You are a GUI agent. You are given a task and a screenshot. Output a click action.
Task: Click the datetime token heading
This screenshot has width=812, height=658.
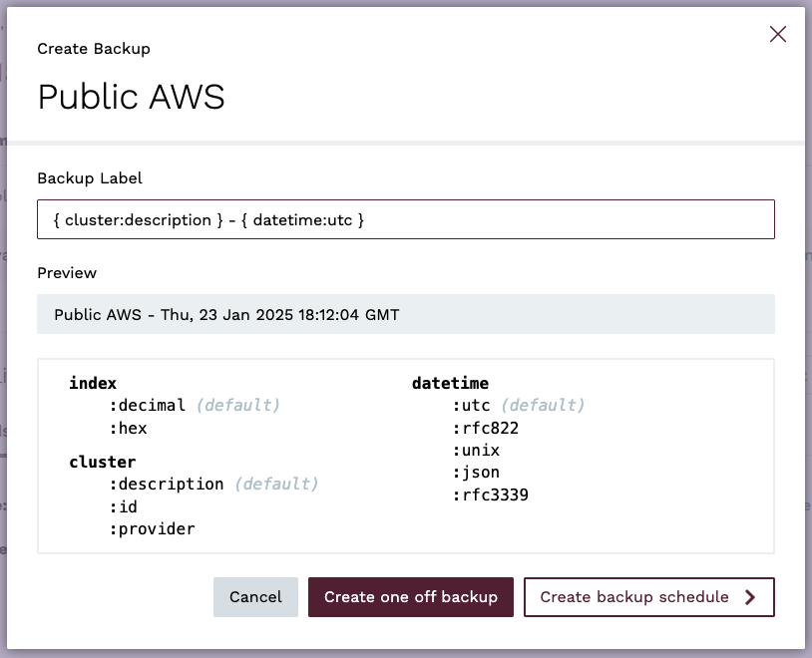450,384
